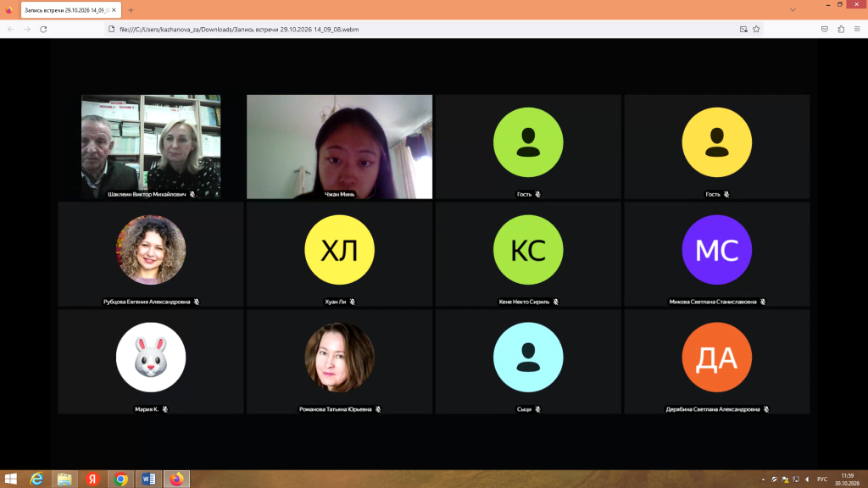Bookmark this page with the star icon
Screen dimensions: 868x488
[756, 30]
